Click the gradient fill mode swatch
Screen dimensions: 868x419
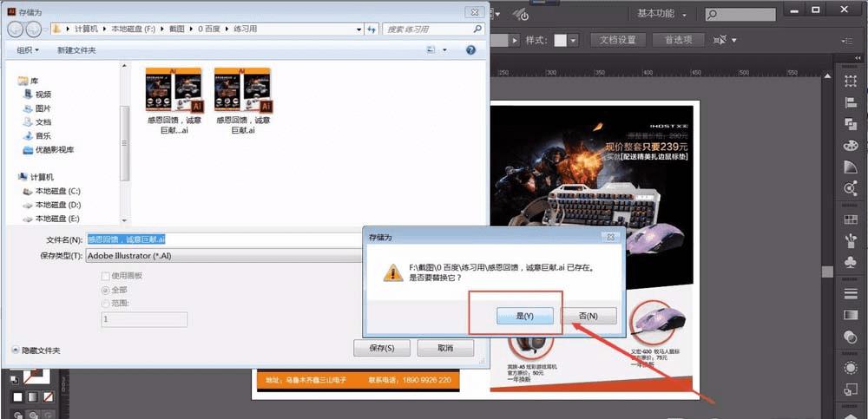click(x=33, y=396)
